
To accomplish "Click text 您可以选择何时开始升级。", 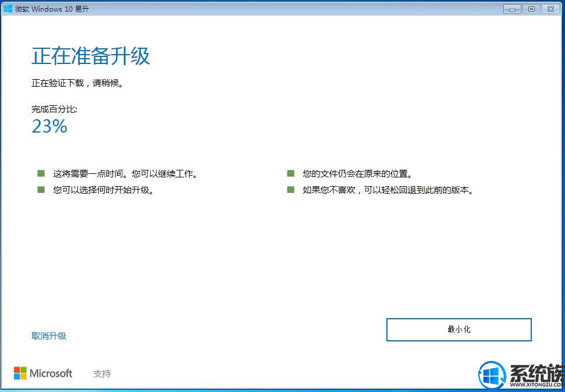I will click(104, 190).
